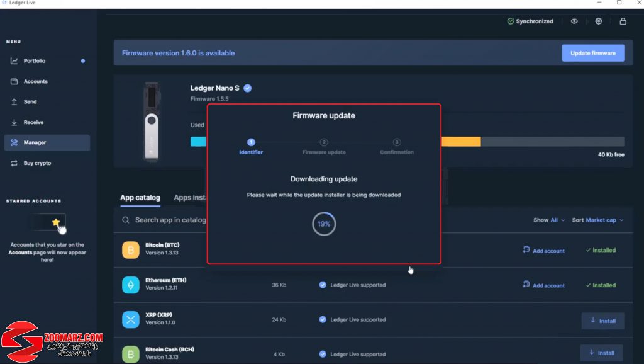Maximize the Ledger Live window
Image resolution: width=644 pixels, height=364 pixels.
point(619,3)
